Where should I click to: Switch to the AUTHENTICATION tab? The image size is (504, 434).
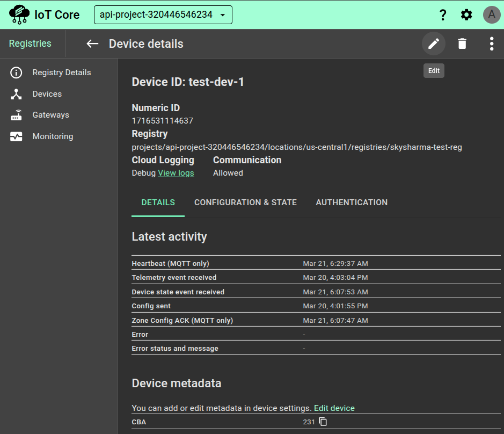tap(352, 202)
